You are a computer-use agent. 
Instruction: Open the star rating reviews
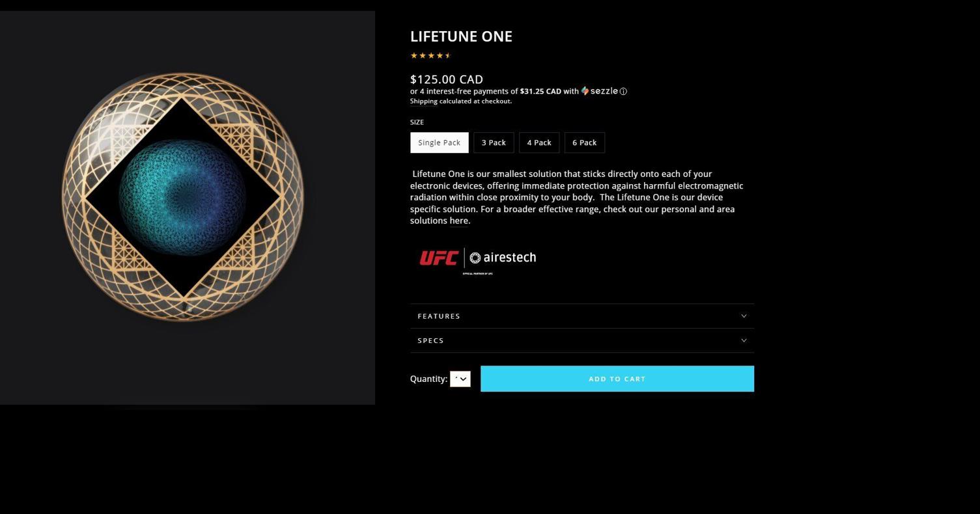(x=430, y=56)
